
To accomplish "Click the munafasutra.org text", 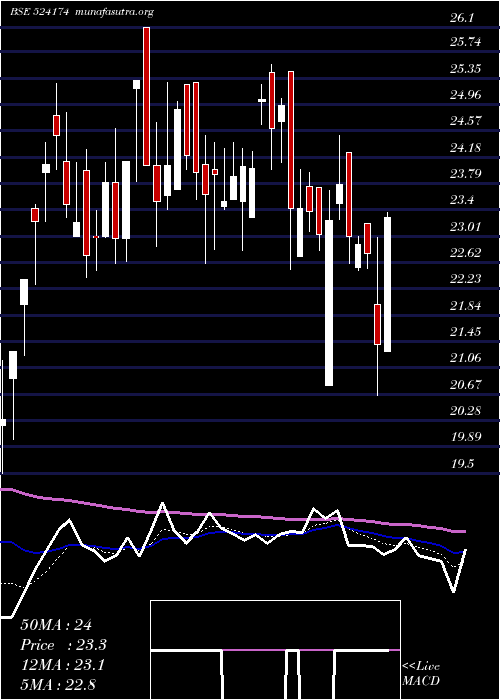I will (115, 13).
